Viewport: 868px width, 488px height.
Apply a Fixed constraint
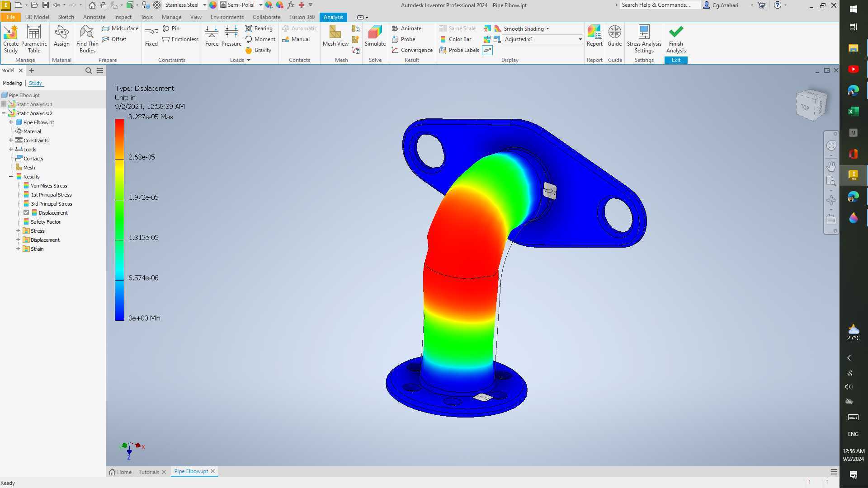[x=151, y=36]
